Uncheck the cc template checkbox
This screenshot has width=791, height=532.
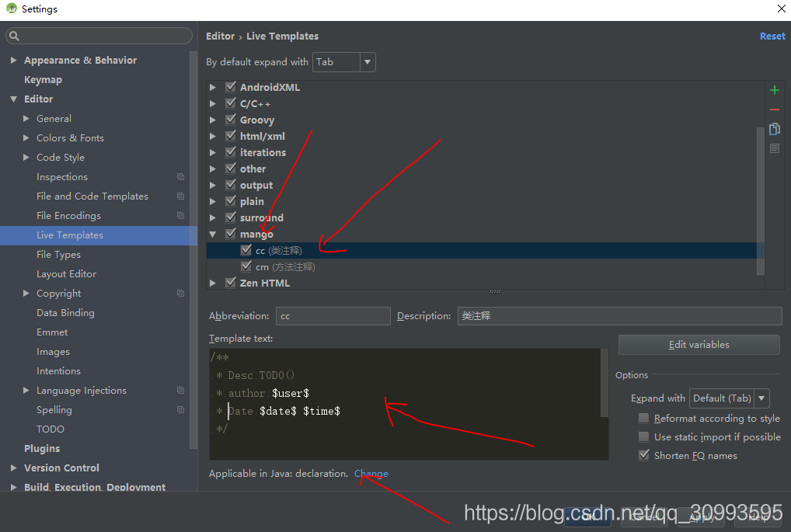246,249
